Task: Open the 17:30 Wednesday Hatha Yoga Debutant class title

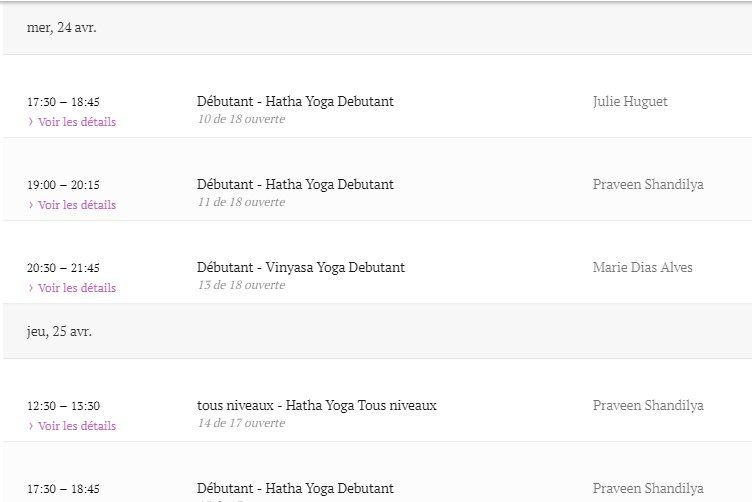Action: (295, 102)
